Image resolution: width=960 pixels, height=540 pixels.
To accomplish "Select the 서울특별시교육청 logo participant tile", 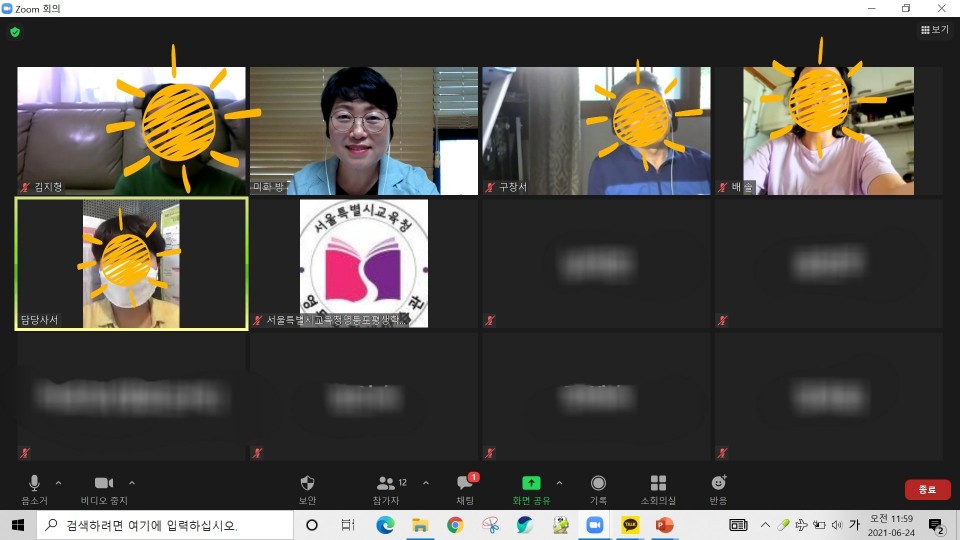I will pyautogui.click(x=364, y=264).
